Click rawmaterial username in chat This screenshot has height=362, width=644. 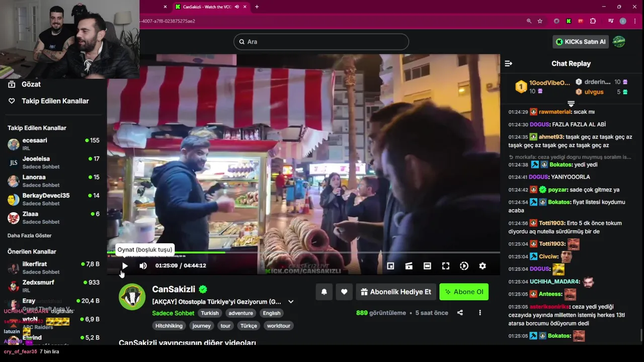coord(554,112)
